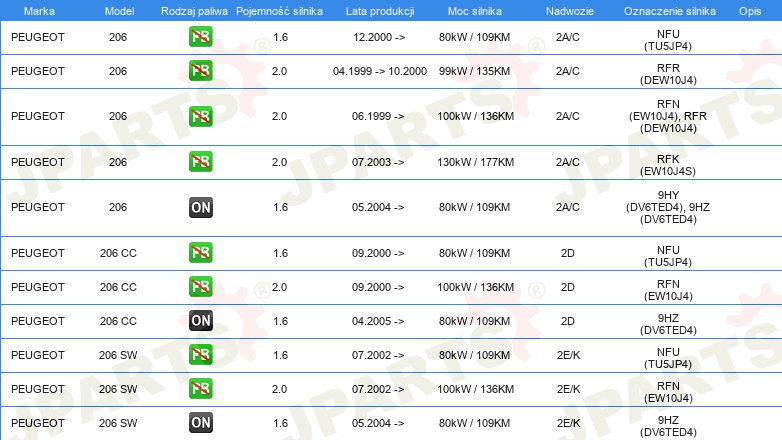This screenshot has height=440, width=782.
Task: Select '100kW / 136KM' in the 206 CC row
Action: (475, 287)
